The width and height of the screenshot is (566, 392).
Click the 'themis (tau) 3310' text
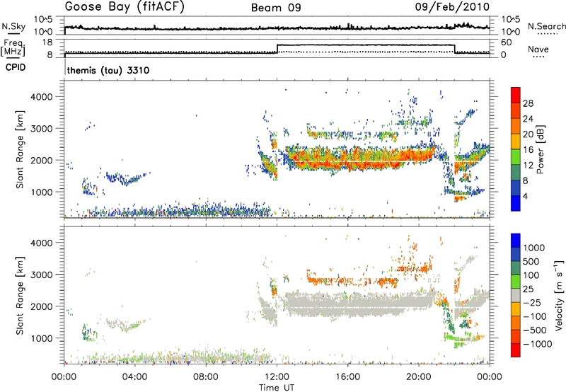(x=108, y=70)
